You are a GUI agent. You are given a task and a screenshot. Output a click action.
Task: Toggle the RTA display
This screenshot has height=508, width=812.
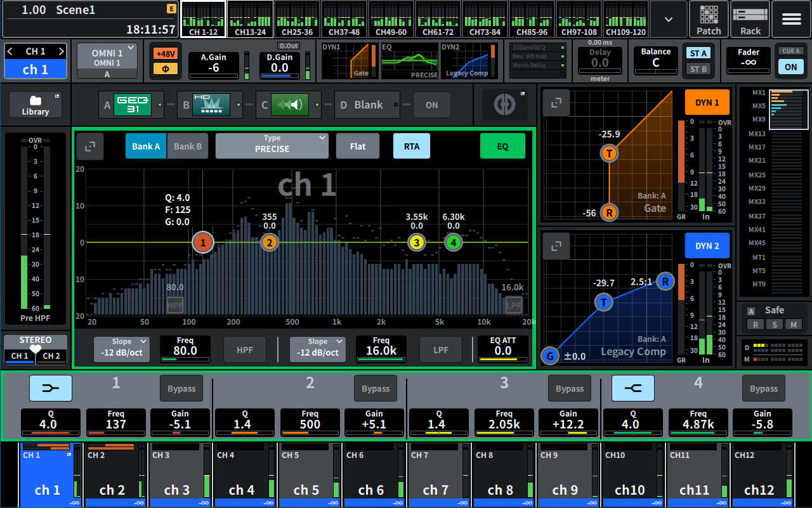click(411, 147)
